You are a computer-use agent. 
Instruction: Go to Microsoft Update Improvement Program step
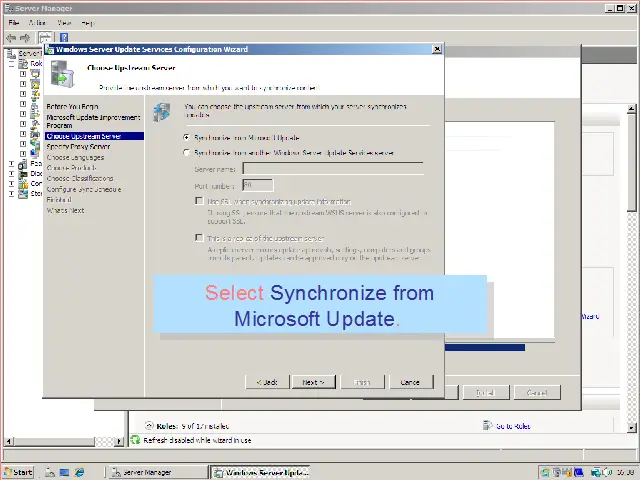tap(93, 121)
